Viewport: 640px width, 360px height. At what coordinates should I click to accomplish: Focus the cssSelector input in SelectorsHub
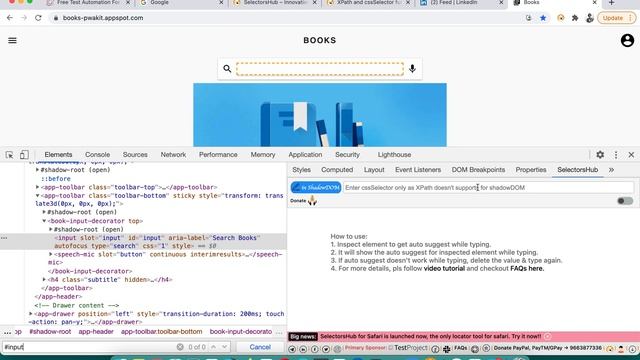click(x=488, y=187)
